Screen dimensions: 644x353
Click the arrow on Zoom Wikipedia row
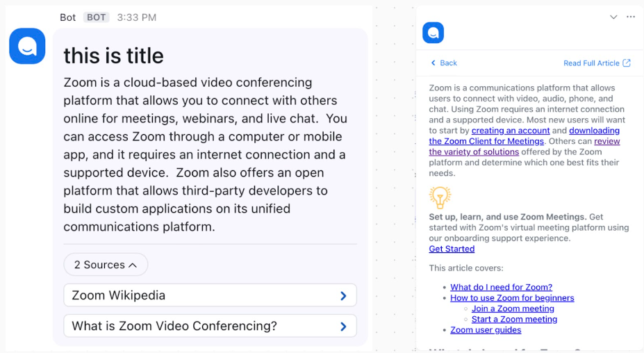[343, 295]
